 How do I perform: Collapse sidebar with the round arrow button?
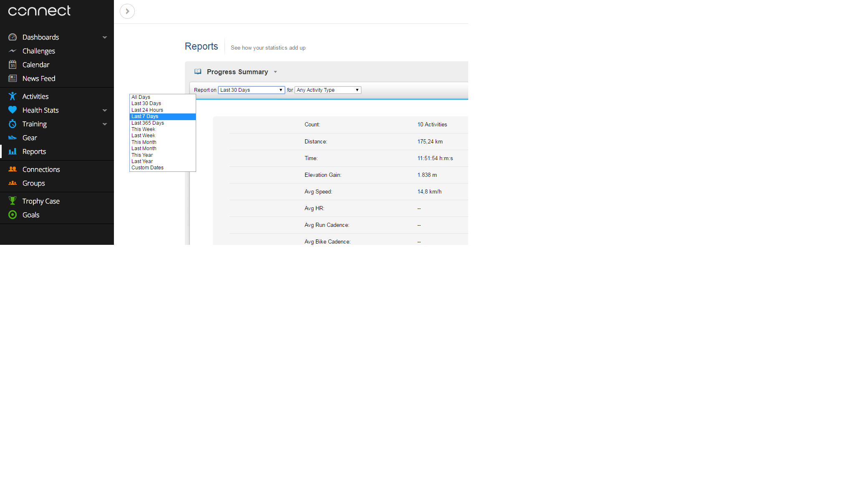tap(127, 11)
